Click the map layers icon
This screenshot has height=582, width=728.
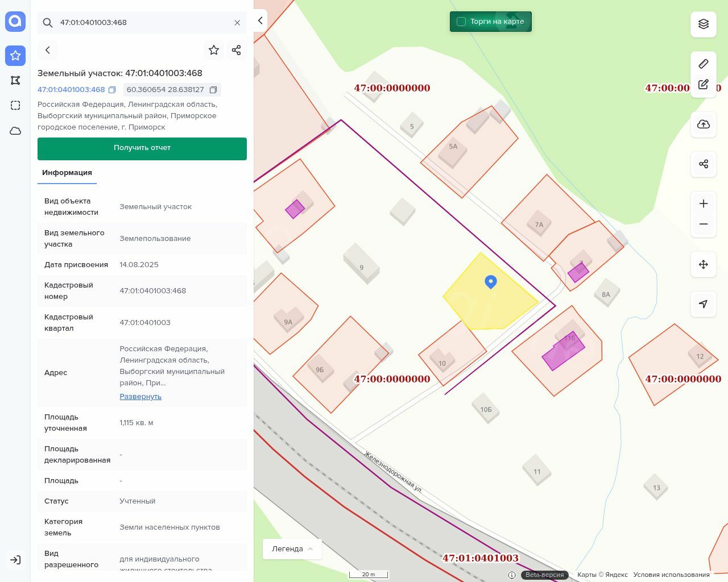[704, 24]
